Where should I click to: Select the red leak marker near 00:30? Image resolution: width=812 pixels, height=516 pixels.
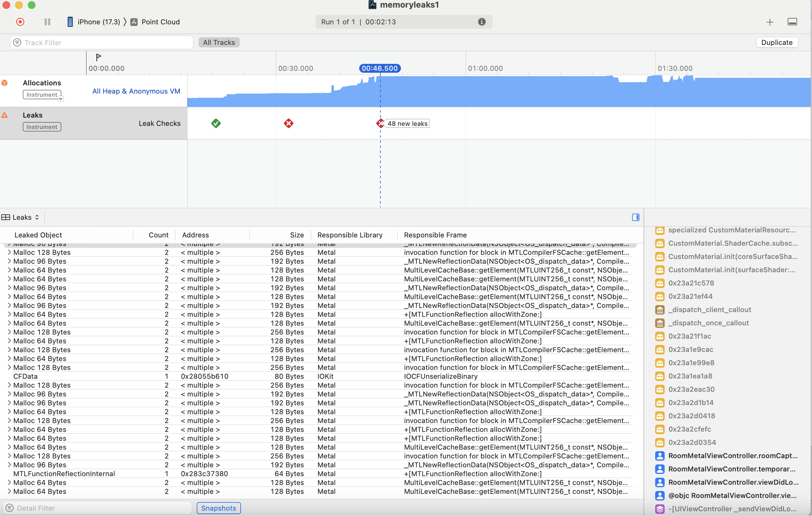[288, 123]
